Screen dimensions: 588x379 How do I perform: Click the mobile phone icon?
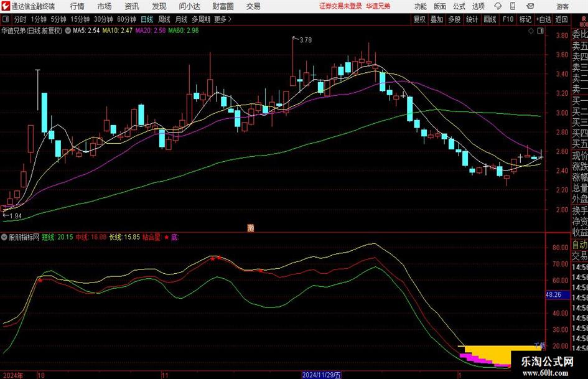(x=513, y=6)
